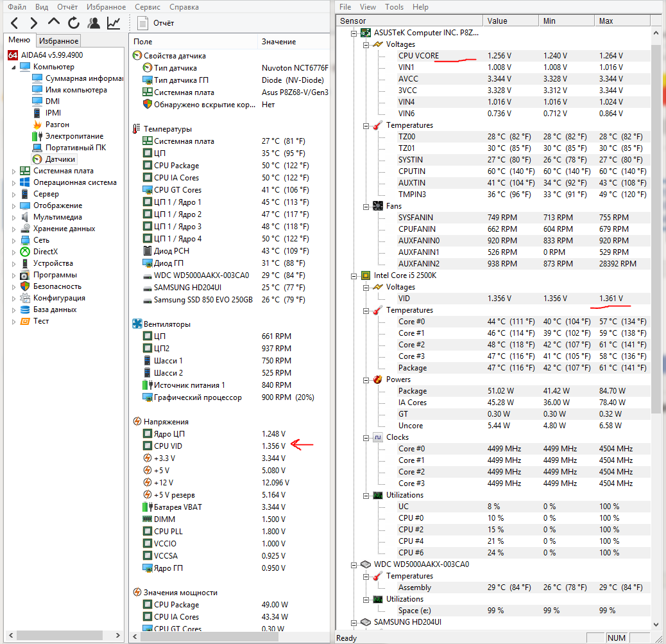
Task: Click the Value column header in HWMonitor
Action: click(x=511, y=21)
